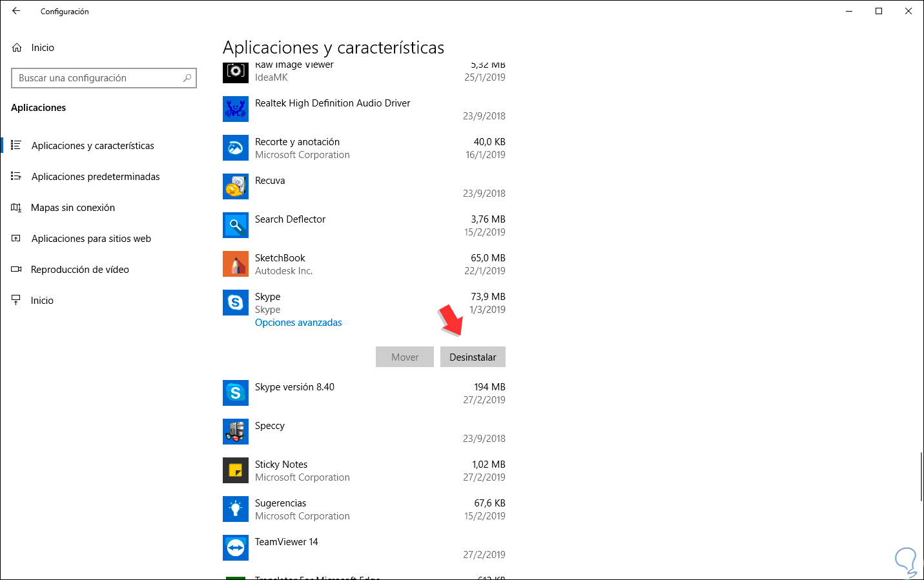This screenshot has height=580, width=924.
Task: Click the Desinstalar button for Skype
Action: pos(473,357)
